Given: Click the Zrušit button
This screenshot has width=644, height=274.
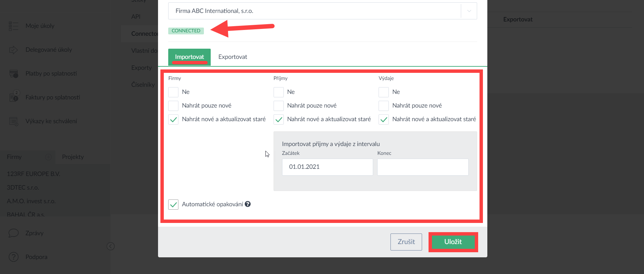Looking at the screenshot, I should click(x=406, y=242).
